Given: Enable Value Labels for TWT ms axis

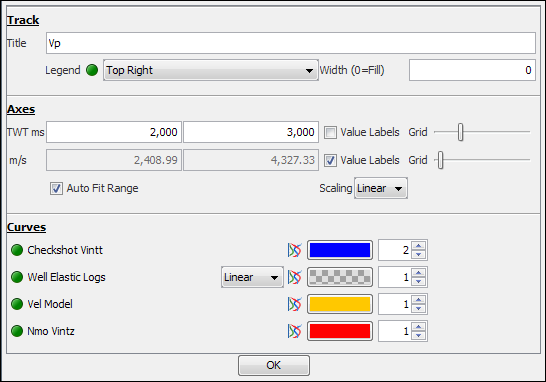Looking at the screenshot, I should (x=330, y=132).
